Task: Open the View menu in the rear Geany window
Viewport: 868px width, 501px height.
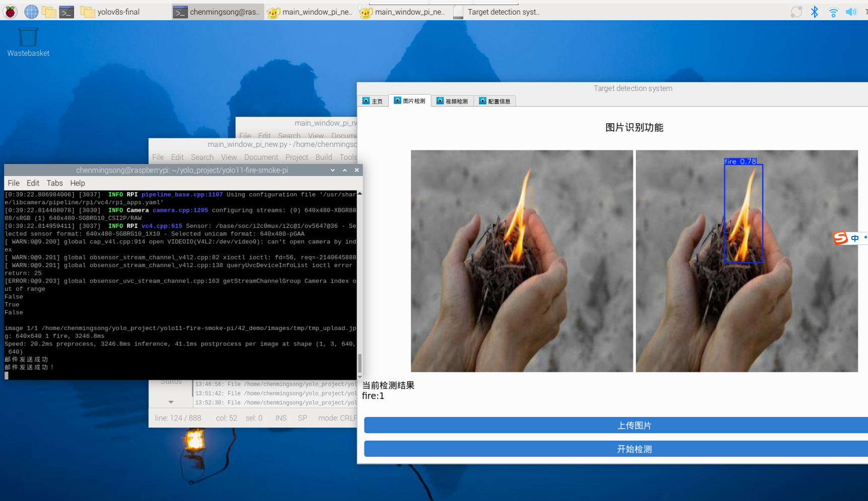Action: point(316,136)
